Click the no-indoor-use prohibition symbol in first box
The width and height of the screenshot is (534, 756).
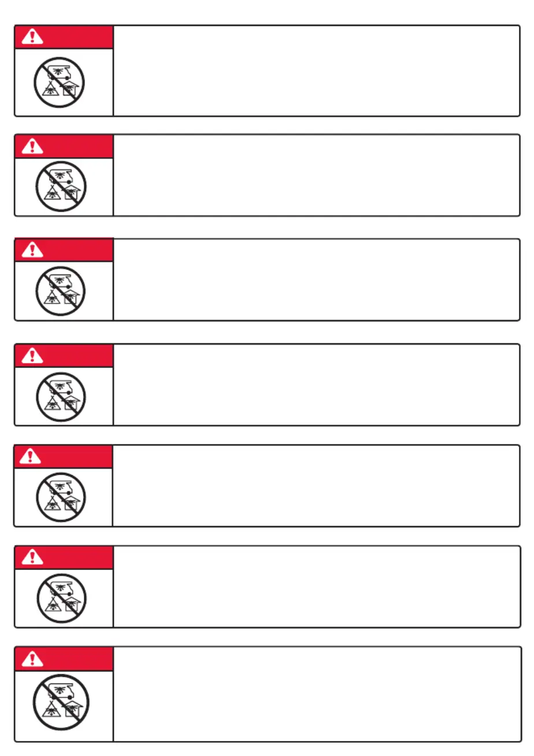point(60,82)
